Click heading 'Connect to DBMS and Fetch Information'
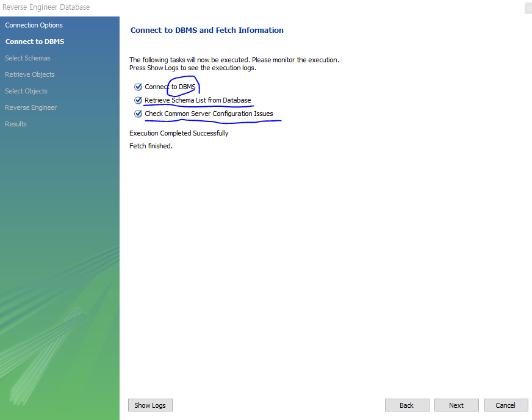 coord(207,31)
